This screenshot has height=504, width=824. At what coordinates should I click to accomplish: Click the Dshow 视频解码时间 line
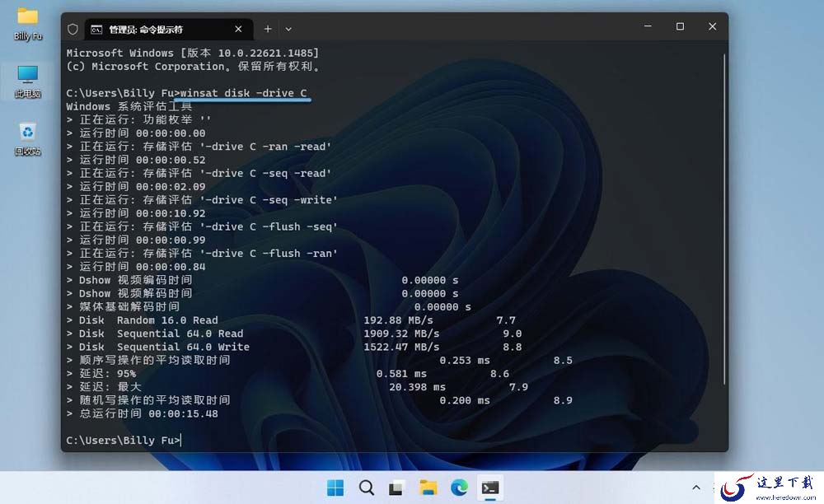click(x=262, y=293)
